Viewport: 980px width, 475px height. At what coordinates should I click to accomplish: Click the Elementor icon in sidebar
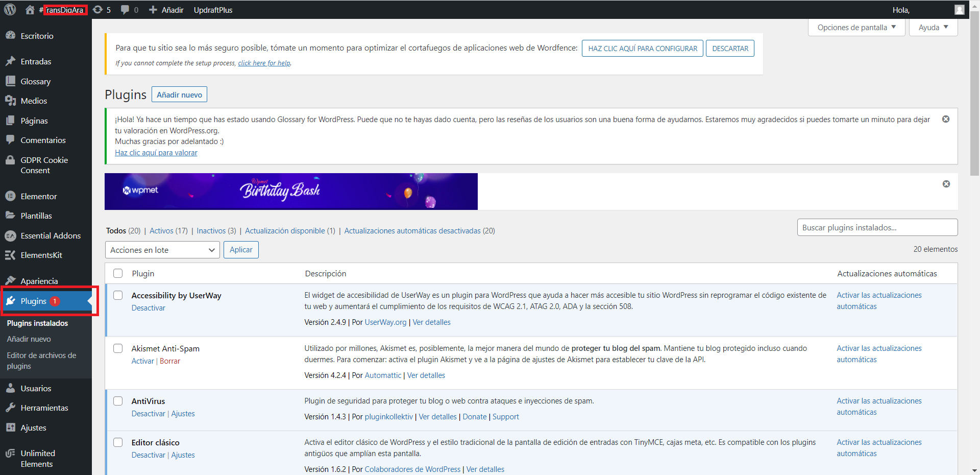point(10,196)
